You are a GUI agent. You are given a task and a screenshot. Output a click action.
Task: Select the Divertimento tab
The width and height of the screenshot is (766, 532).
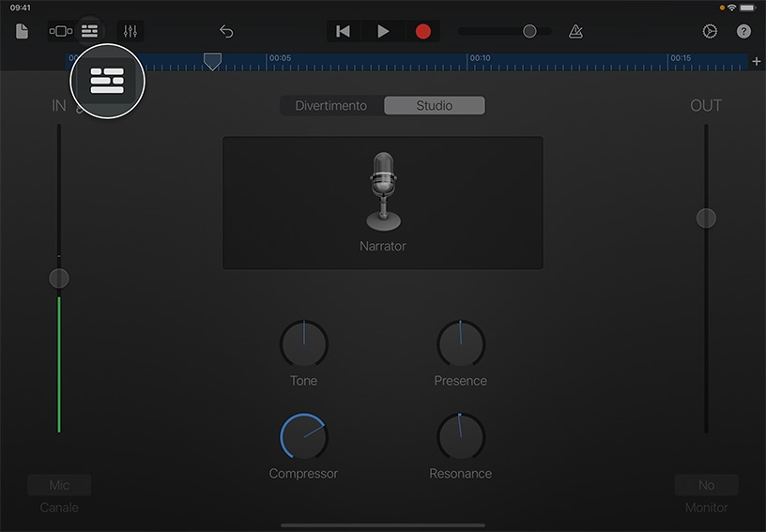[331, 105]
